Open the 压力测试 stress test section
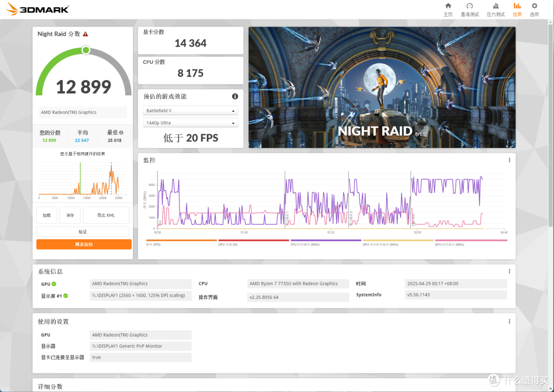Screen dimensions: 554x392 pyautogui.click(x=496, y=10)
